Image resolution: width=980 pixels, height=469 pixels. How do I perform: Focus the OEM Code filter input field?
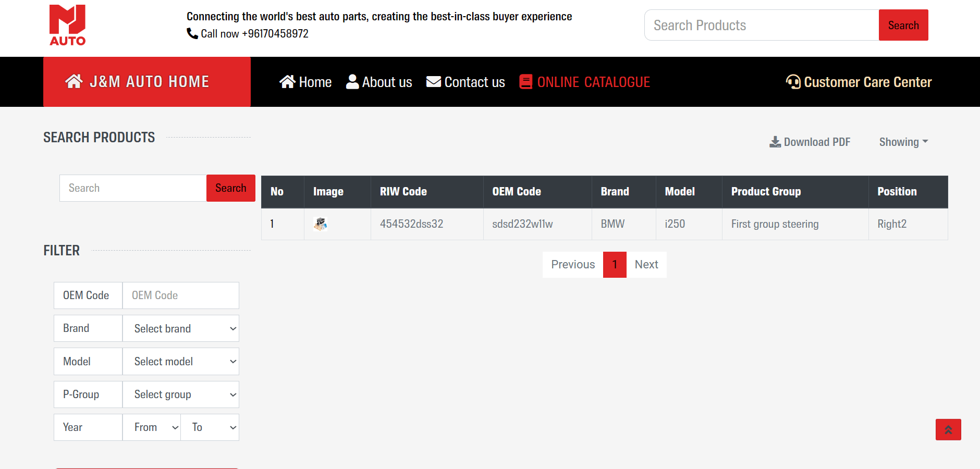[180, 295]
